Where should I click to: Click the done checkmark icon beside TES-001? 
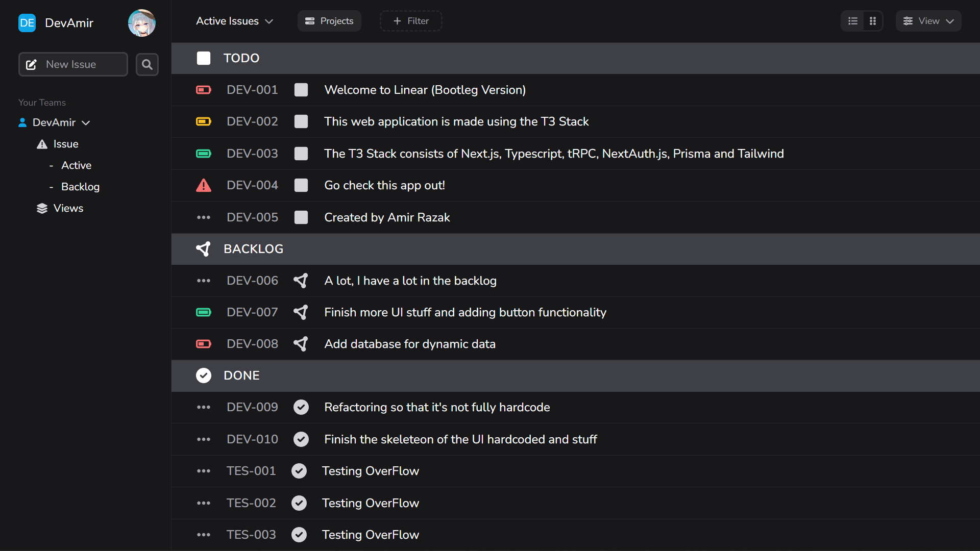299,471
